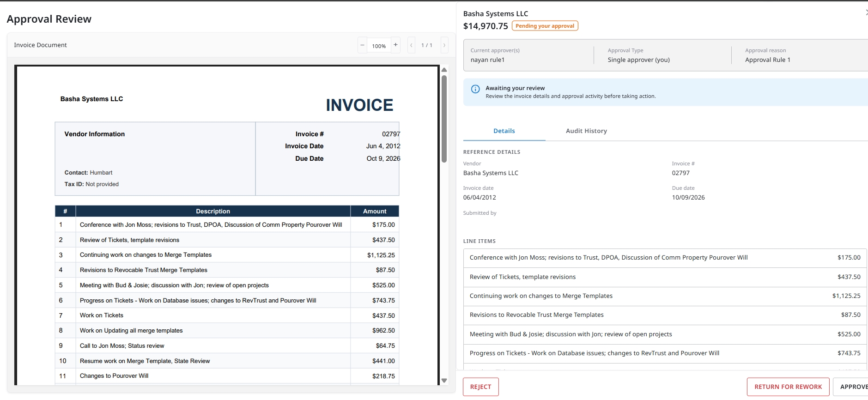Click Tax ID: Not provided in document

pos(91,184)
